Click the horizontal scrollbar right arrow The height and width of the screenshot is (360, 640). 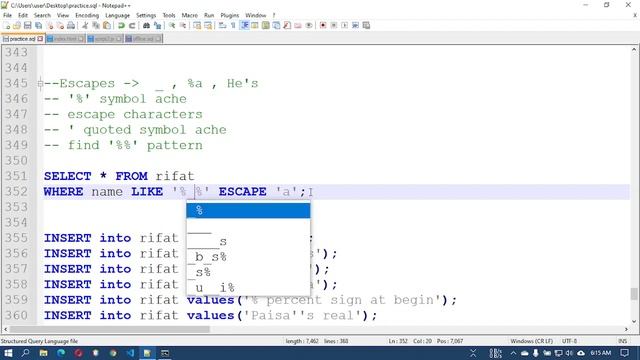(x=626, y=329)
